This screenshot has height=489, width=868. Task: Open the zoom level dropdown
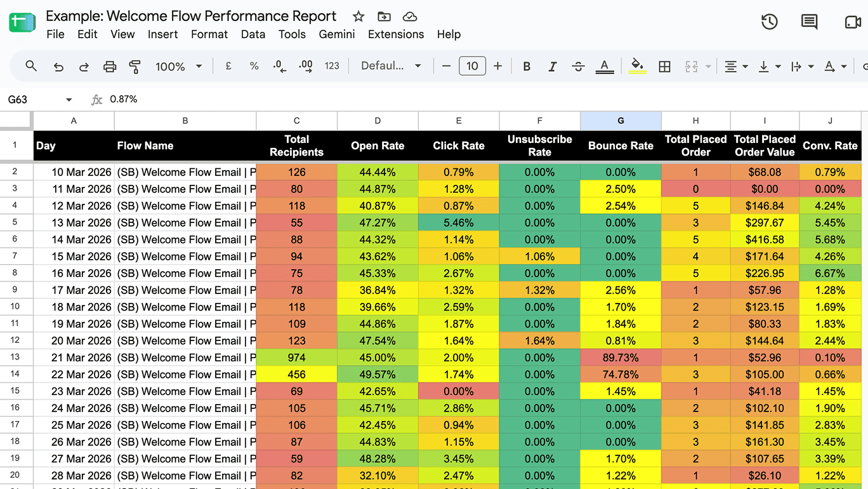[x=179, y=66]
